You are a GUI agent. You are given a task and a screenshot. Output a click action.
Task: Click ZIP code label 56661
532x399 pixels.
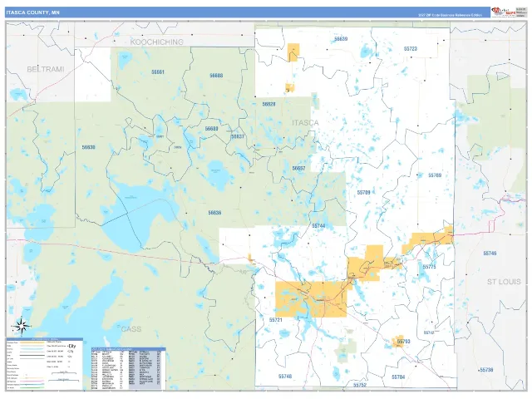click(158, 72)
